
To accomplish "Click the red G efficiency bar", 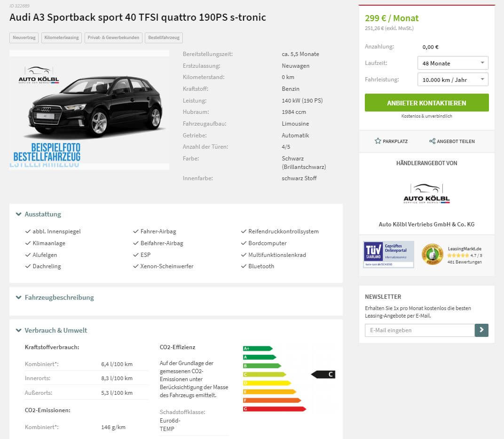I will click(x=275, y=409).
